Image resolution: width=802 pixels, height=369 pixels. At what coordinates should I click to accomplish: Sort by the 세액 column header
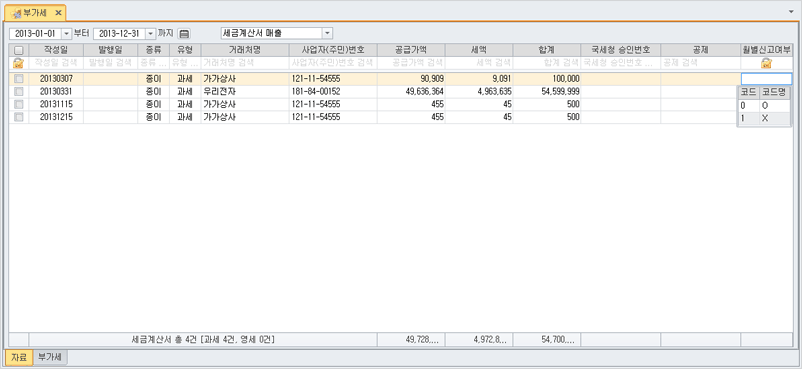point(479,50)
